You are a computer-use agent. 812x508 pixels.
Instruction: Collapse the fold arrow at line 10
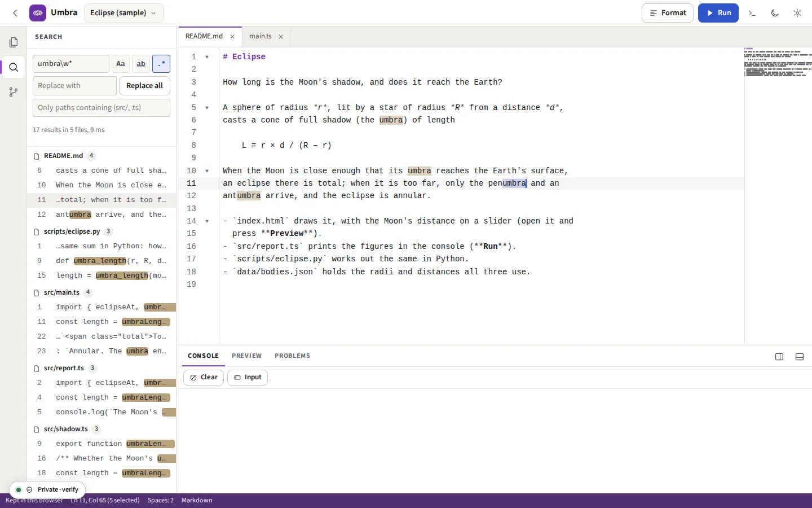tap(207, 171)
